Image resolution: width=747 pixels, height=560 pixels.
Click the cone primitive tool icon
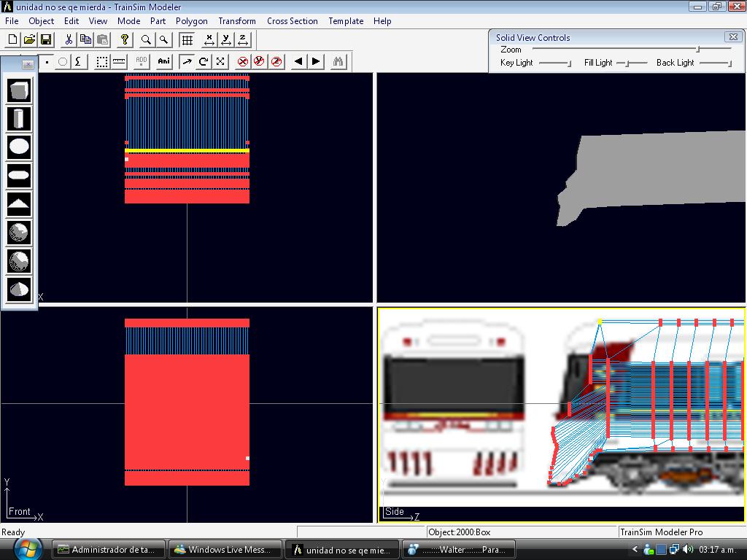(19, 289)
